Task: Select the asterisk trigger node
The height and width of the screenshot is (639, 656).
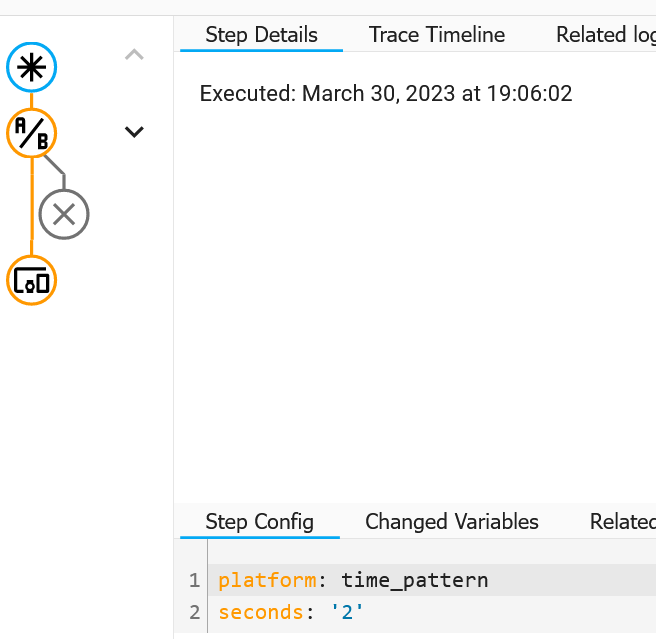Action: pyautogui.click(x=32, y=68)
